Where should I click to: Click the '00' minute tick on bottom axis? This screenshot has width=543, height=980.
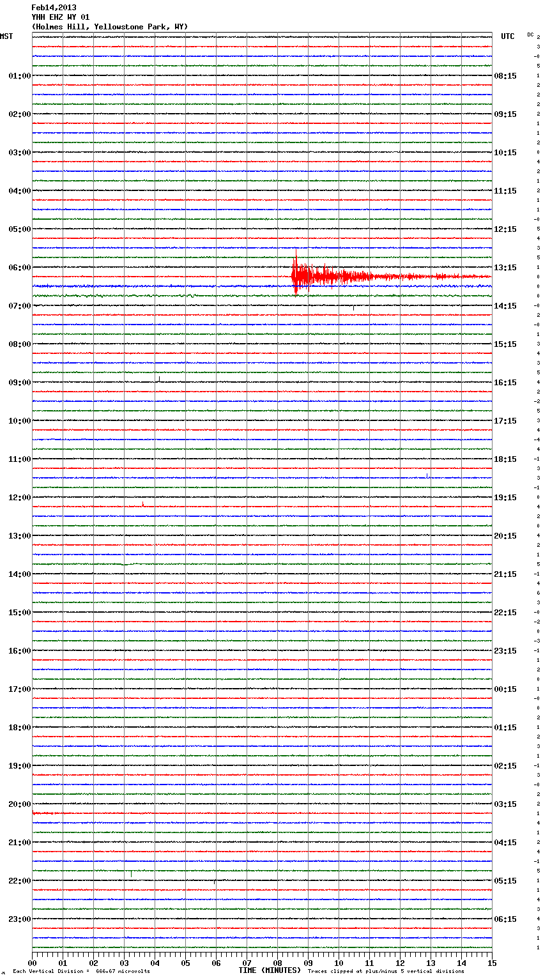click(32, 963)
